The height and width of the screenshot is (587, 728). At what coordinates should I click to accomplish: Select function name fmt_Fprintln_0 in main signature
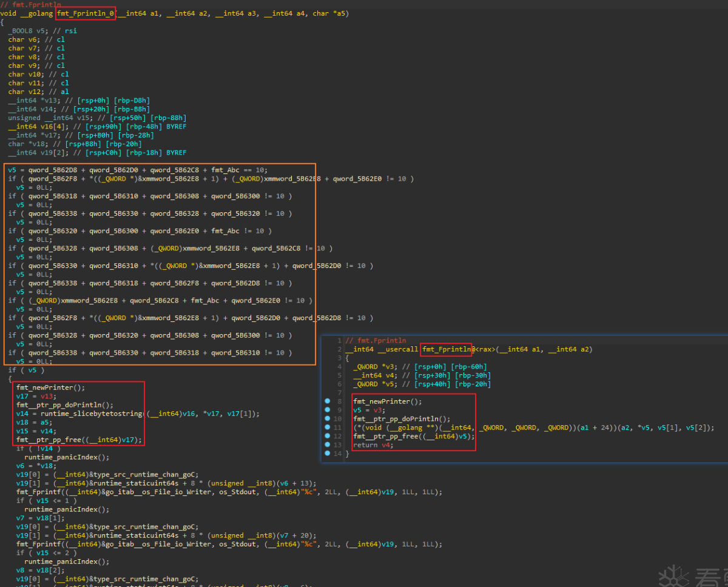click(x=86, y=13)
